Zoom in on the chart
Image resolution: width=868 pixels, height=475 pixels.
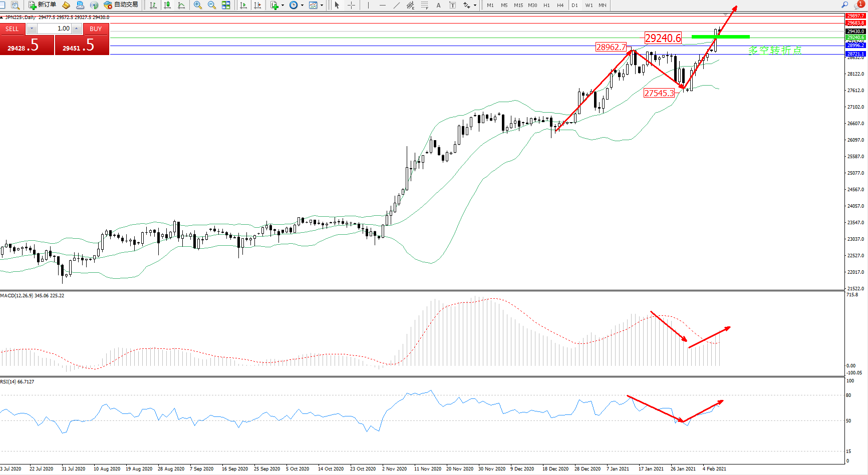pos(198,5)
